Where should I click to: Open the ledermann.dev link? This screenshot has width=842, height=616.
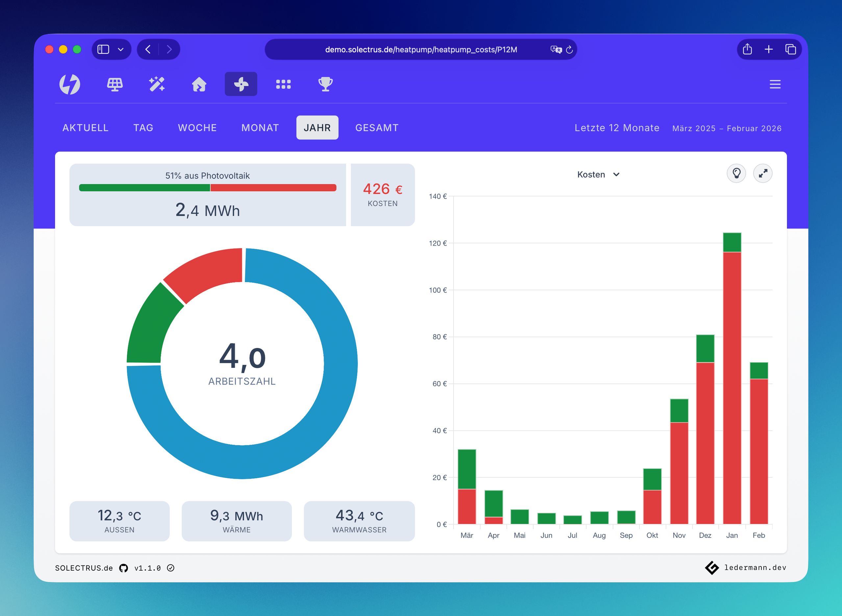click(755, 568)
